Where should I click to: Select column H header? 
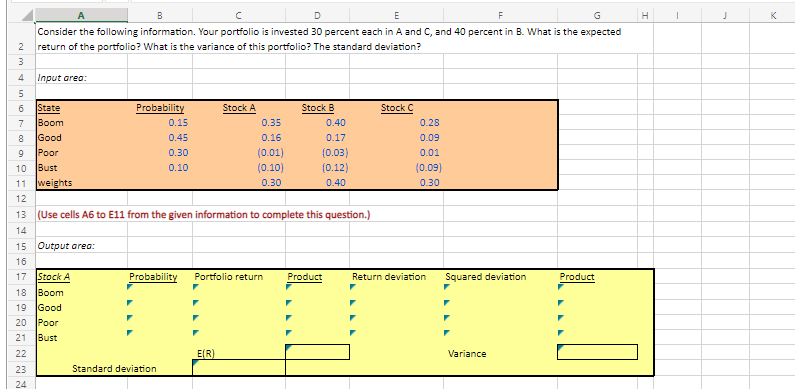pyautogui.click(x=645, y=15)
